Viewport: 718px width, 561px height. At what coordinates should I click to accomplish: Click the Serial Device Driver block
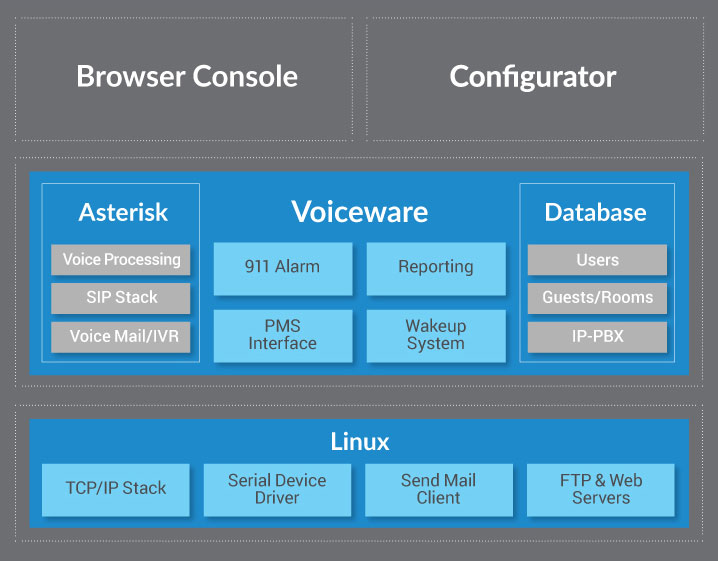(x=277, y=490)
